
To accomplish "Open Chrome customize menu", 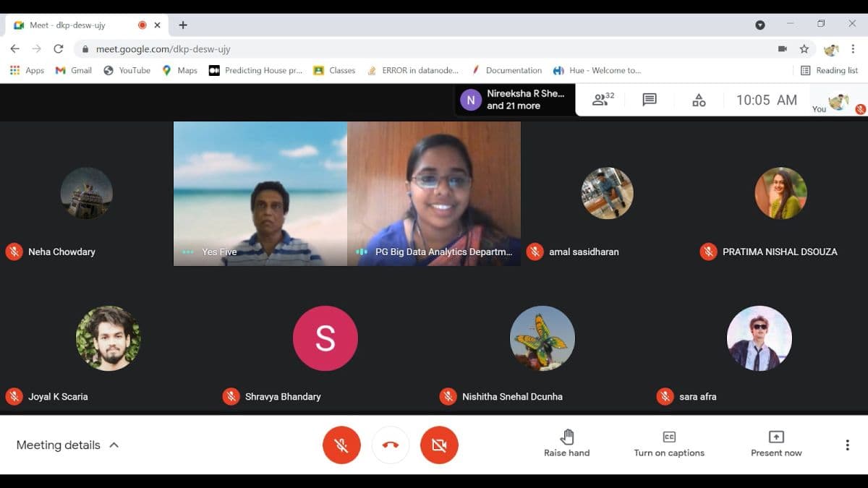I will [x=854, y=49].
